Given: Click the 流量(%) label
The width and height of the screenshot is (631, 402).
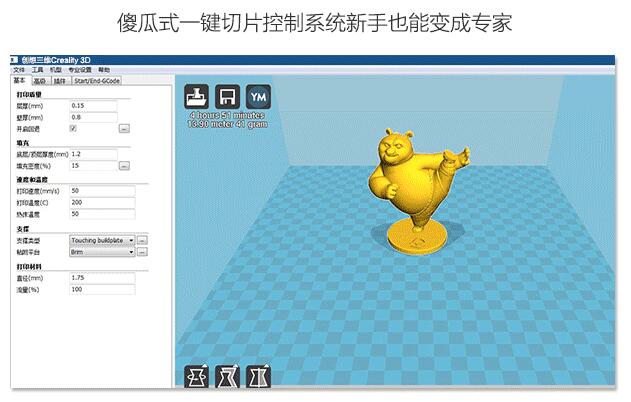Looking at the screenshot, I should tap(28, 290).
